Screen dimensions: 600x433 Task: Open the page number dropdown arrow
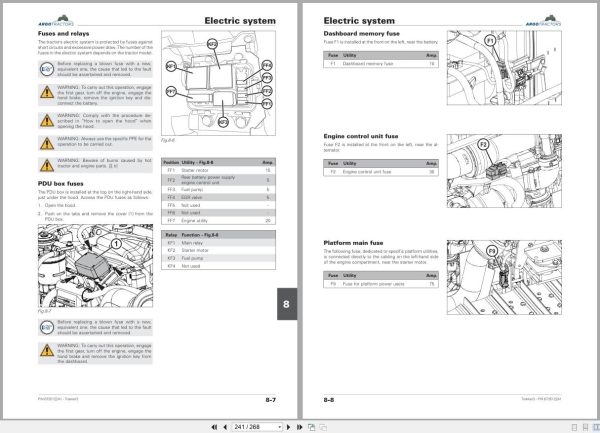click(280, 427)
